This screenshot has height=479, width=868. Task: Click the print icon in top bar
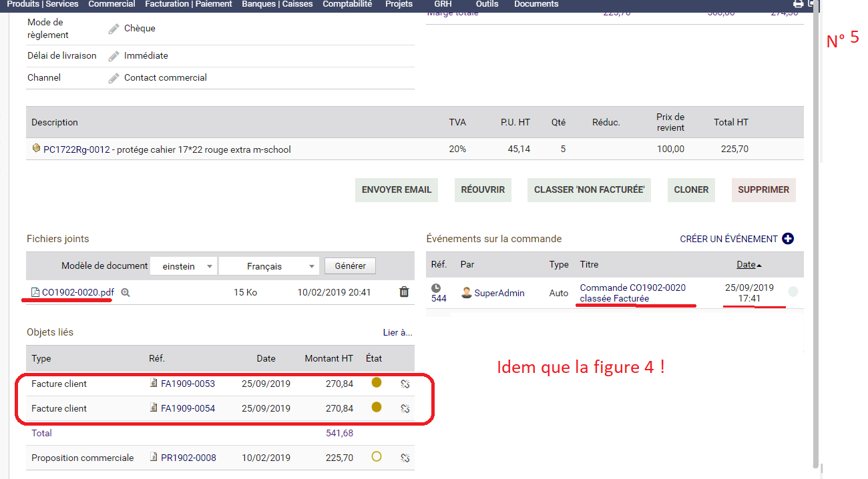click(x=798, y=3)
